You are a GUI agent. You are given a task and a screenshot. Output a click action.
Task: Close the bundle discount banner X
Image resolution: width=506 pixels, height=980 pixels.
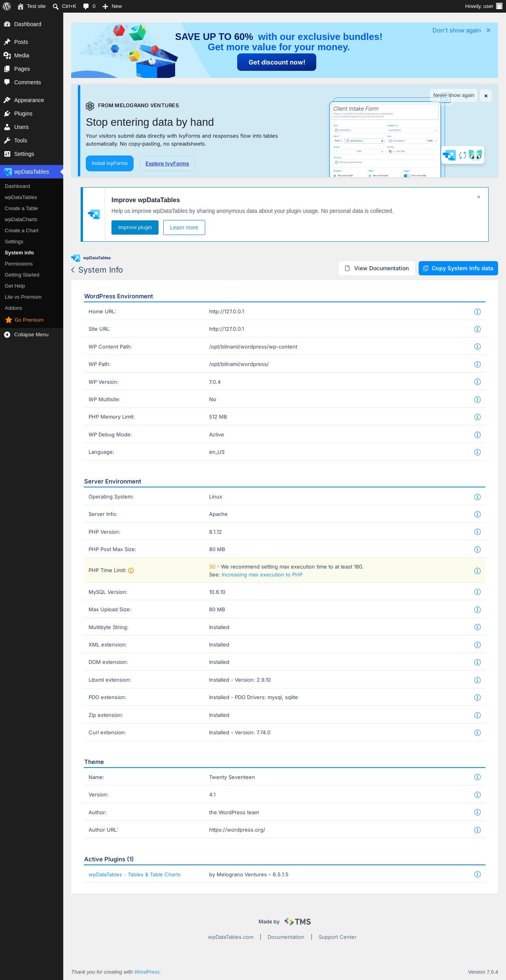tap(489, 30)
